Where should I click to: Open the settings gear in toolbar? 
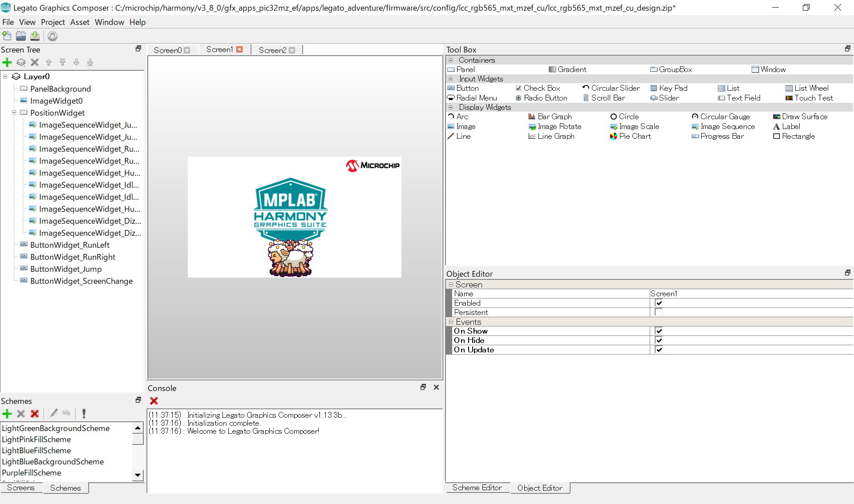[53, 36]
